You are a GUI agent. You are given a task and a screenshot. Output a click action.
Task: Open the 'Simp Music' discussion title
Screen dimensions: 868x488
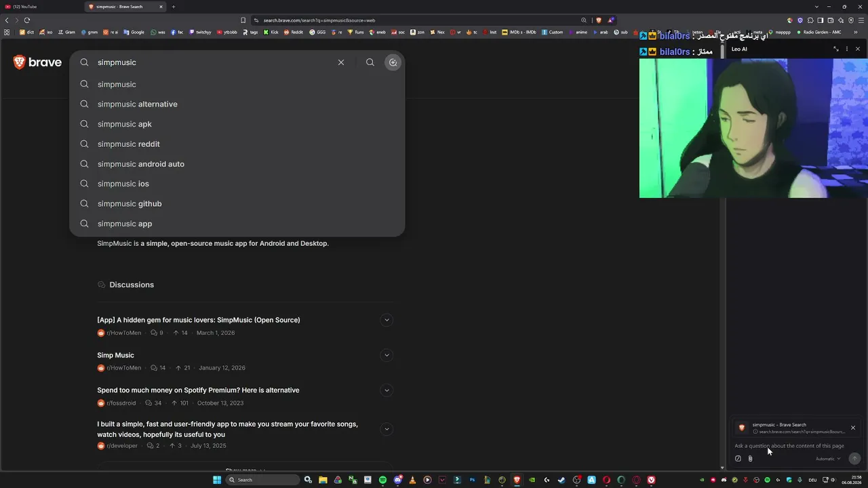pyautogui.click(x=115, y=355)
